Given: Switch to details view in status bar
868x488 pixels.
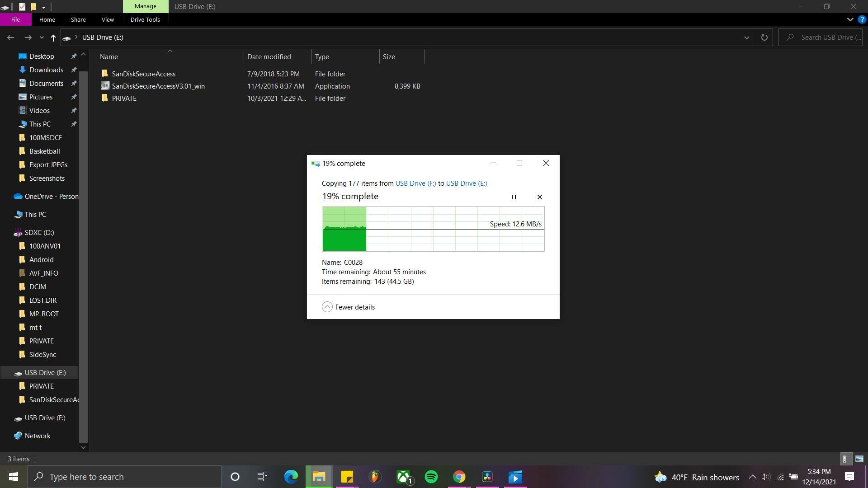Looking at the screenshot, I should (x=845, y=459).
